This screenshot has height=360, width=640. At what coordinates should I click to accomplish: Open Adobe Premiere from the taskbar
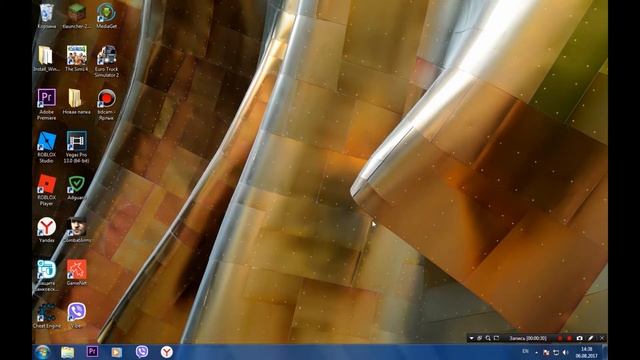coord(92,351)
